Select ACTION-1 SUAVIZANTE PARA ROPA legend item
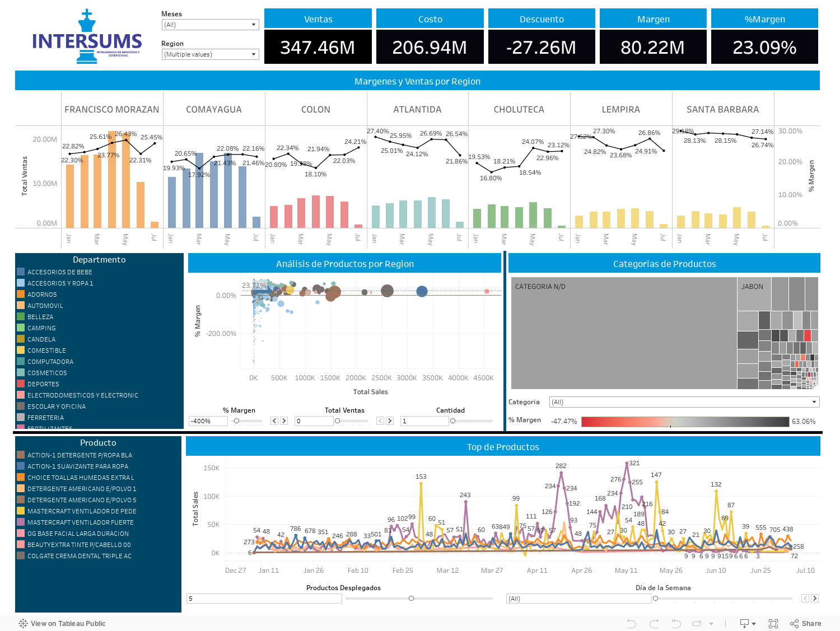Screen dimensions: 840x631 click(x=78, y=466)
